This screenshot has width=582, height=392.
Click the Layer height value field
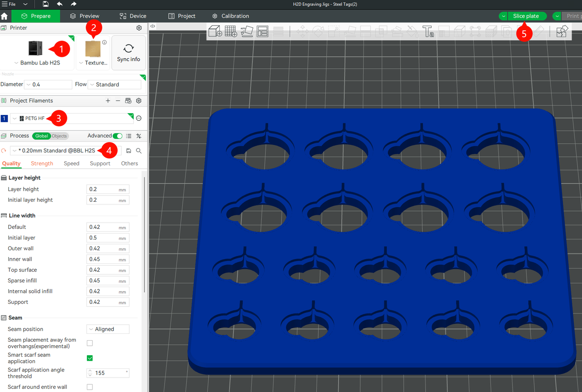[108, 189]
